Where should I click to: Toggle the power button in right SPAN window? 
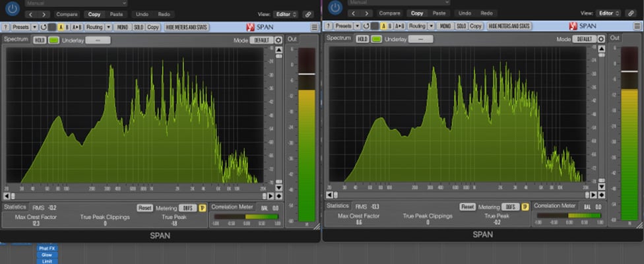click(335, 7)
